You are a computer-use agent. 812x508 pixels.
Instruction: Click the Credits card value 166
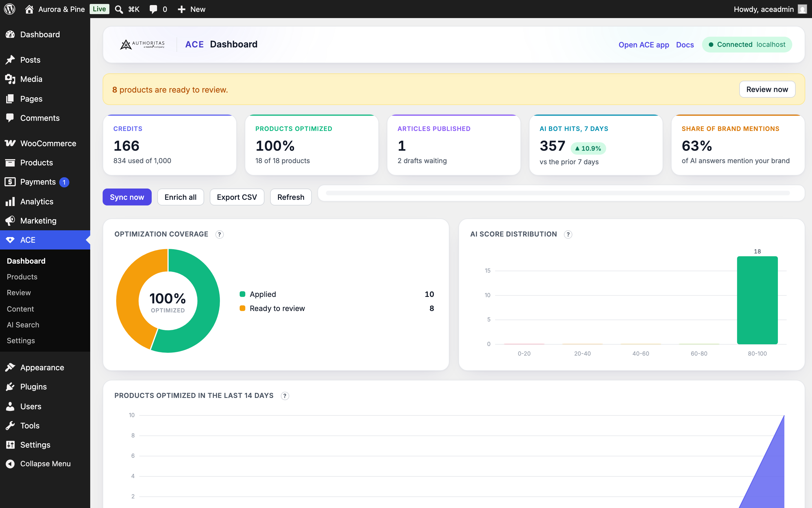(126, 146)
